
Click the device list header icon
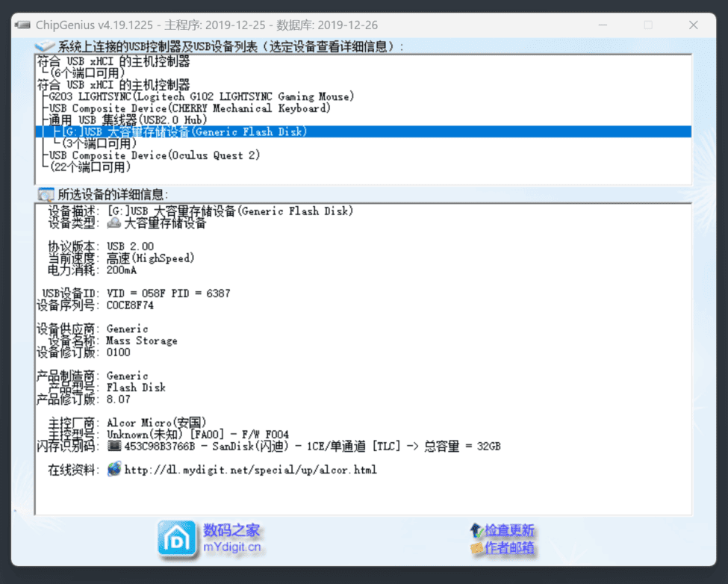click(x=45, y=46)
